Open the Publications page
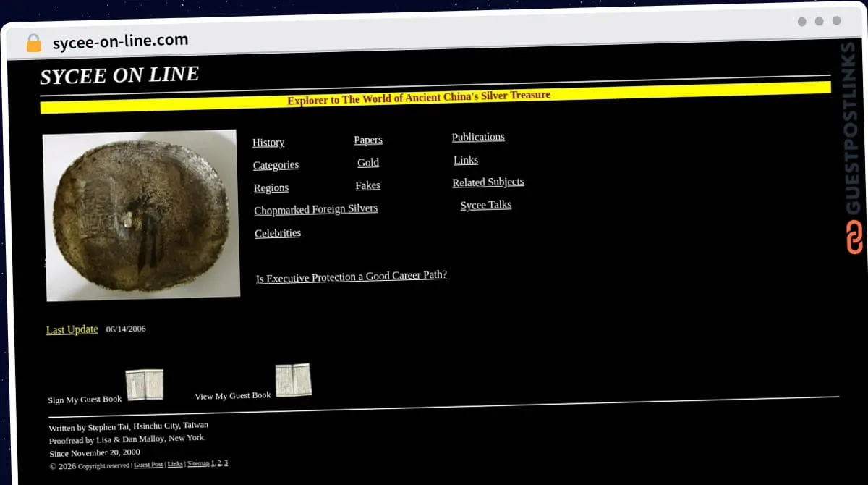The image size is (868, 485). [x=478, y=137]
